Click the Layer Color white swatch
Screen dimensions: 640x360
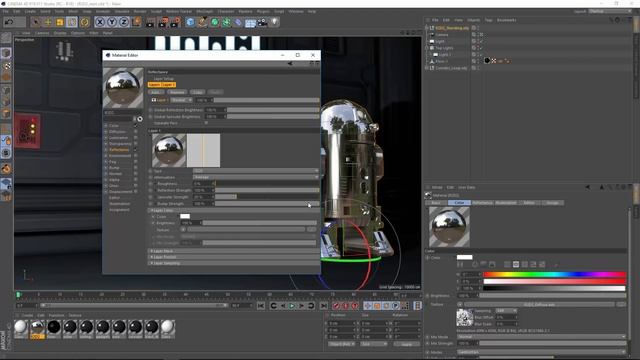(x=185, y=216)
